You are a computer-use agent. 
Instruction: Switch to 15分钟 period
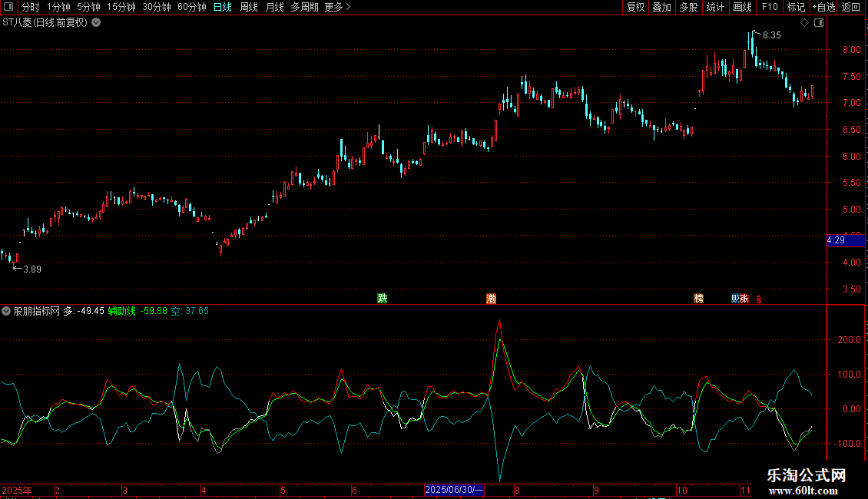(x=121, y=7)
